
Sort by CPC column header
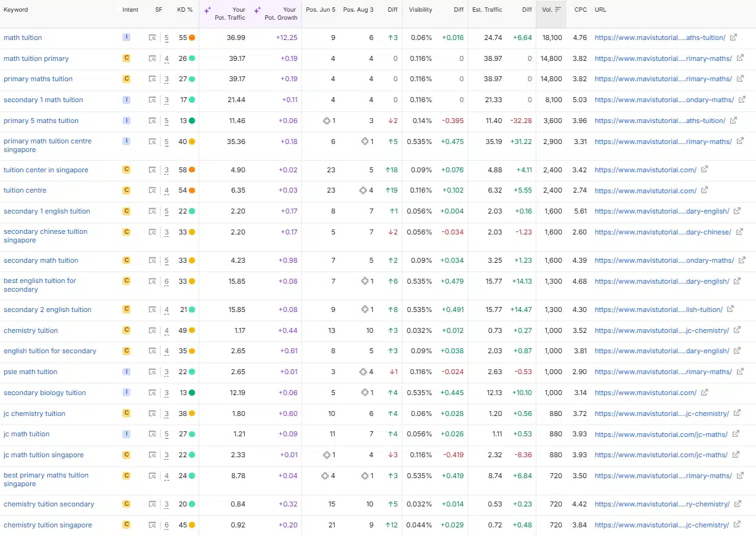pos(581,10)
